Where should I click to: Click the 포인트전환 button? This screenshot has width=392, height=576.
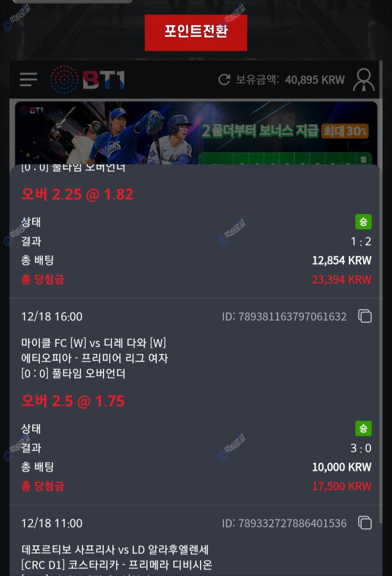[x=196, y=32]
